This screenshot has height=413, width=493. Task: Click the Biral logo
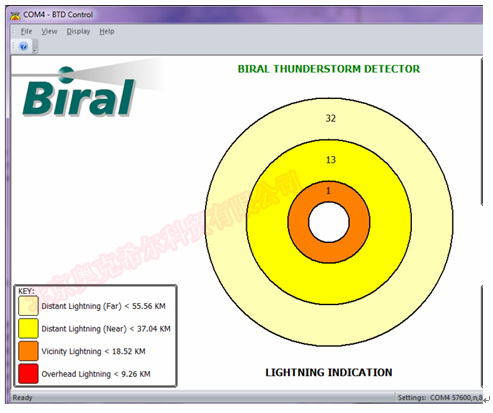79,92
